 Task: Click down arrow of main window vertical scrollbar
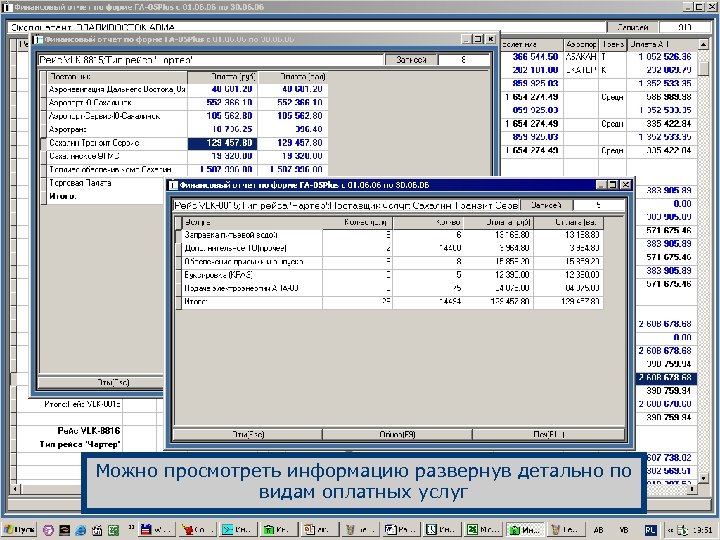pyautogui.click(x=703, y=478)
